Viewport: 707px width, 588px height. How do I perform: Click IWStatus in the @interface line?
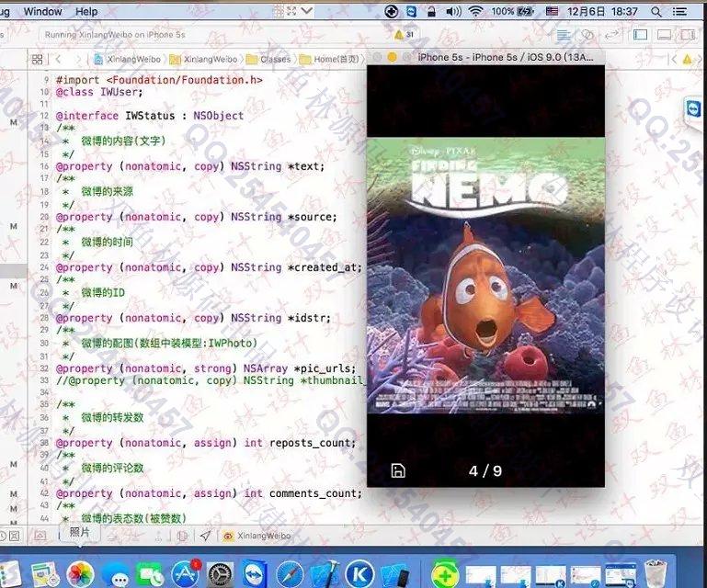150,116
